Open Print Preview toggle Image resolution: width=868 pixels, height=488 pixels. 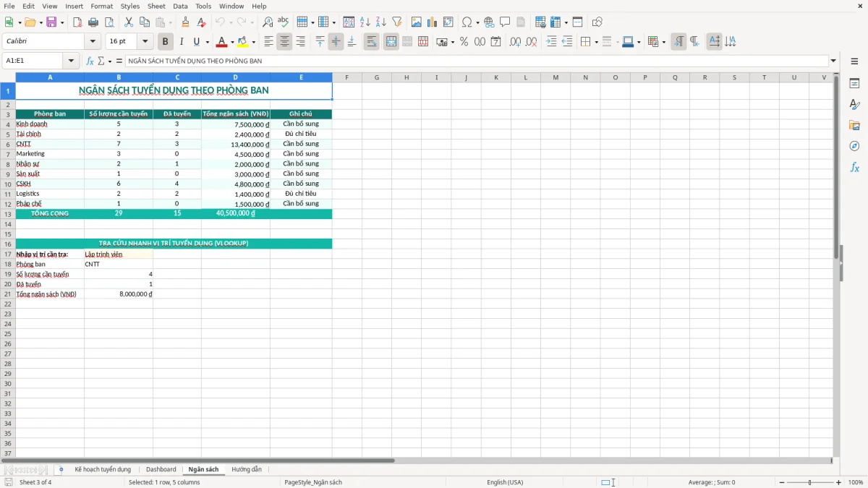pyautogui.click(x=109, y=22)
